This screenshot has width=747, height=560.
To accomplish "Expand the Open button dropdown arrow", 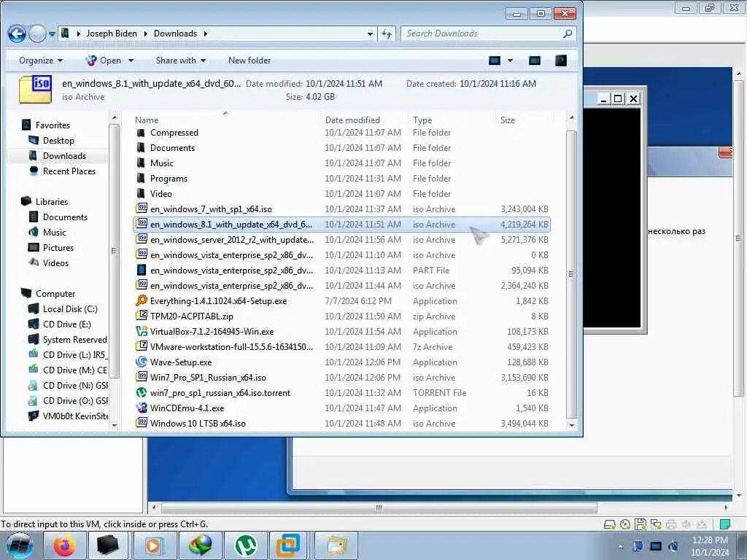I will [x=131, y=61].
